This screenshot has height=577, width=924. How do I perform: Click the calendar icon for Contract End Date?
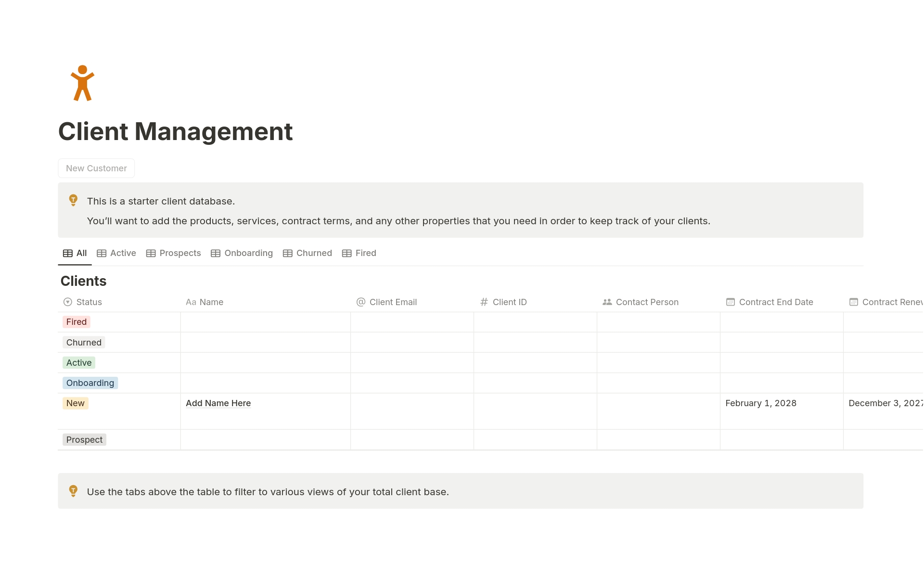tap(730, 302)
